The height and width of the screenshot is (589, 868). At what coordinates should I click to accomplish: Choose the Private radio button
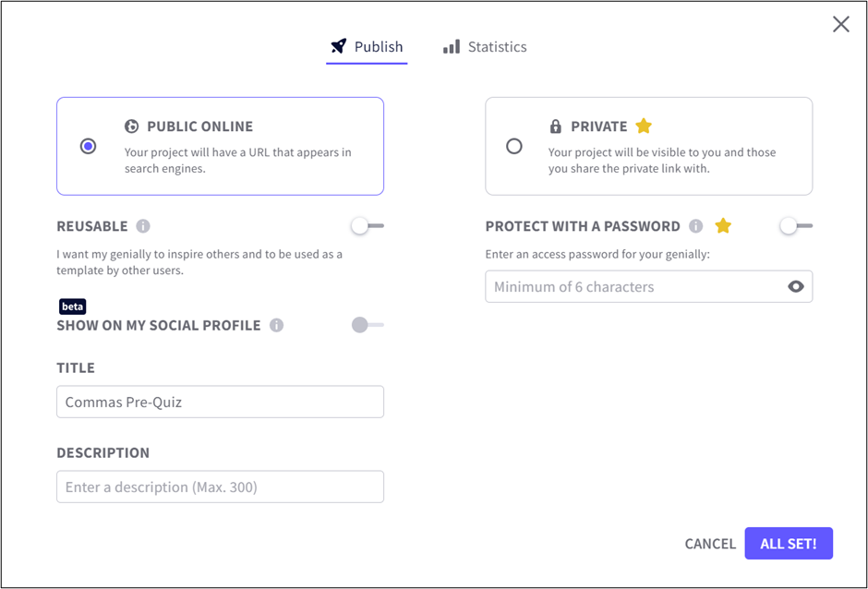tap(514, 146)
